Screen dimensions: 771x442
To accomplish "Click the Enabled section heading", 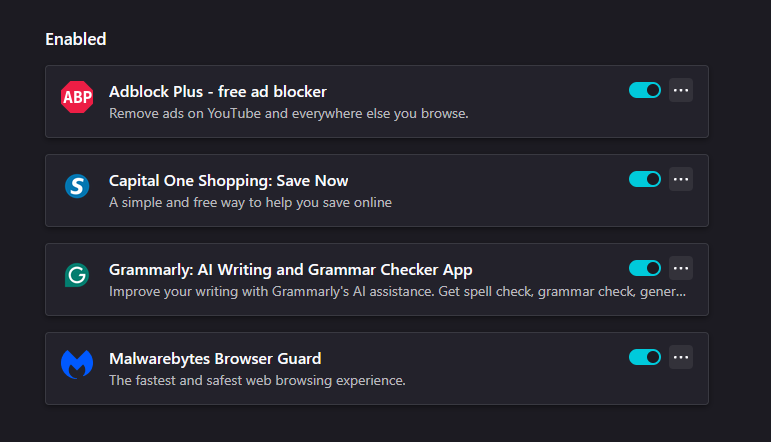I will pos(76,40).
